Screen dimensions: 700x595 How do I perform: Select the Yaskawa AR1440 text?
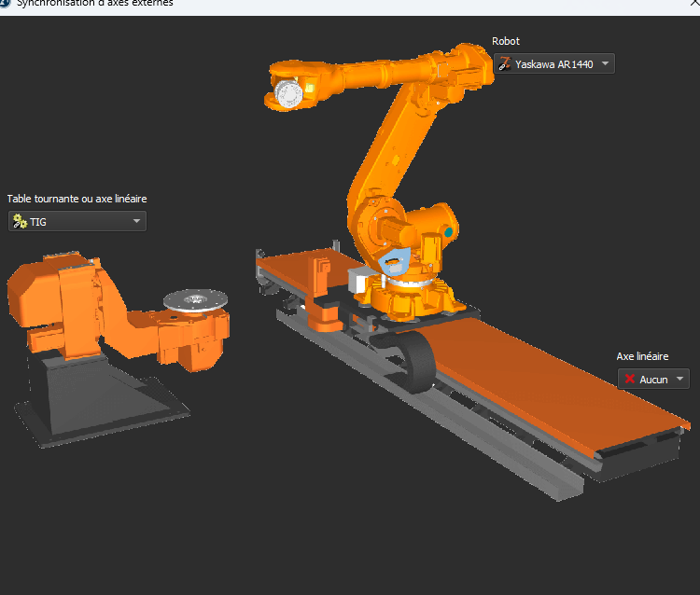click(553, 64)
